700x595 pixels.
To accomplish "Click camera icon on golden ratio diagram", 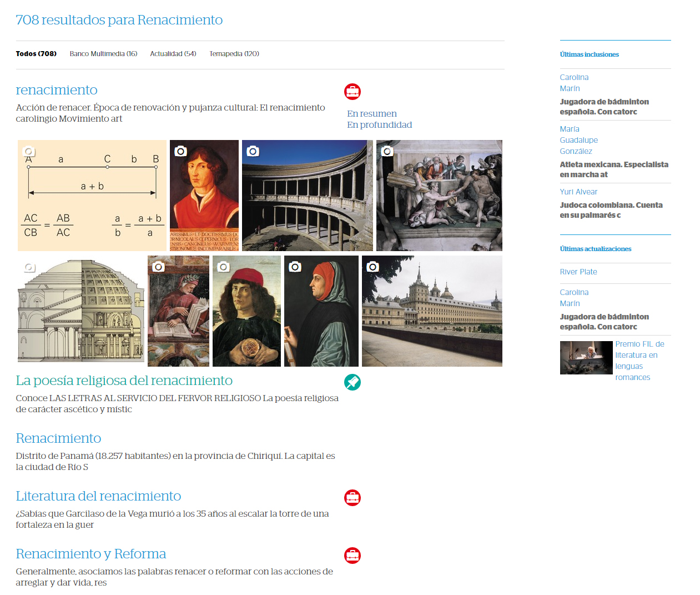I will point(29,151).
